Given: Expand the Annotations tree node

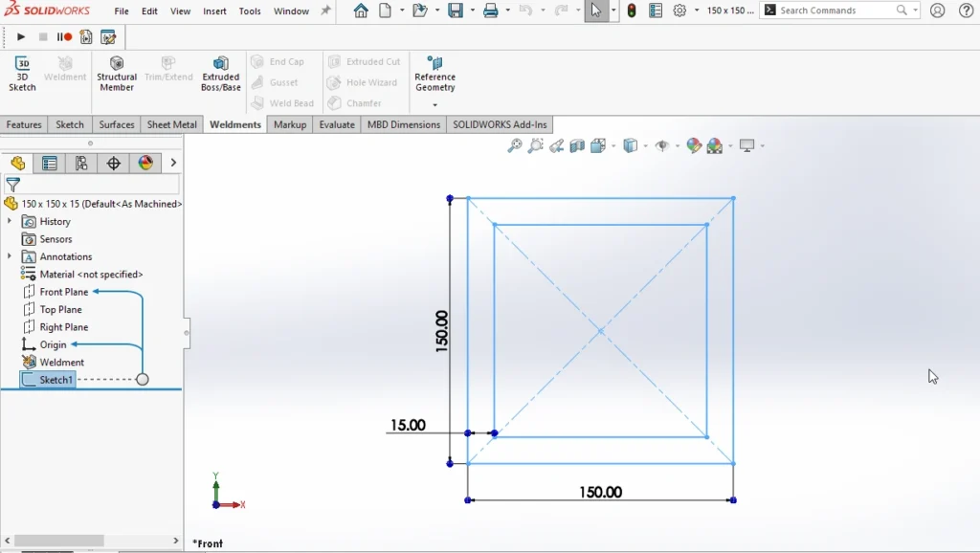Looking at the screenshot, I should (11, 256).
